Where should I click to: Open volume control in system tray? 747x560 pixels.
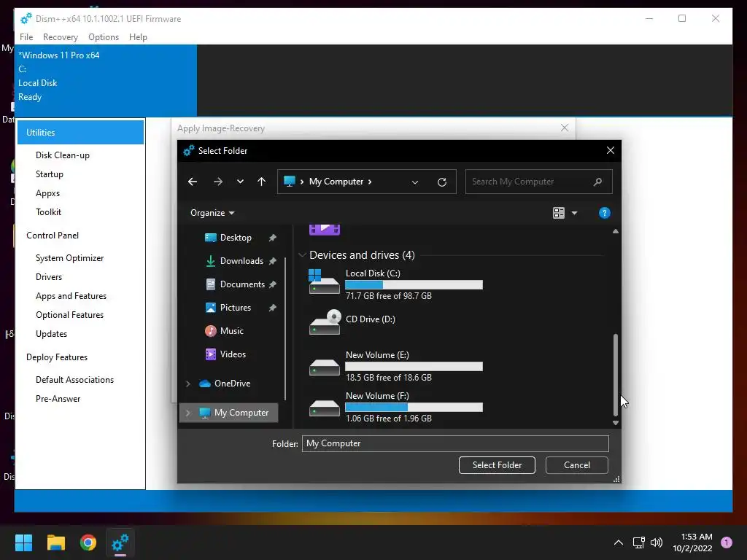(x=657, y=542)
